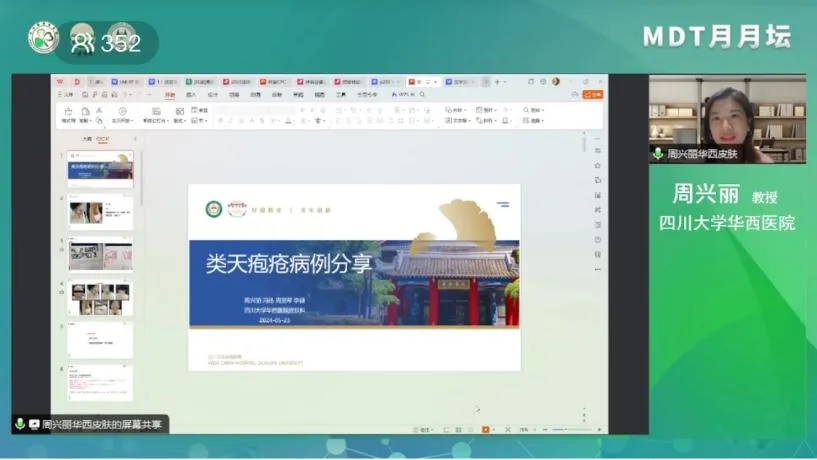Toggle italic text formatting
Image resolution: width=817 pixels, height=460 pixels.
point(230,120)
